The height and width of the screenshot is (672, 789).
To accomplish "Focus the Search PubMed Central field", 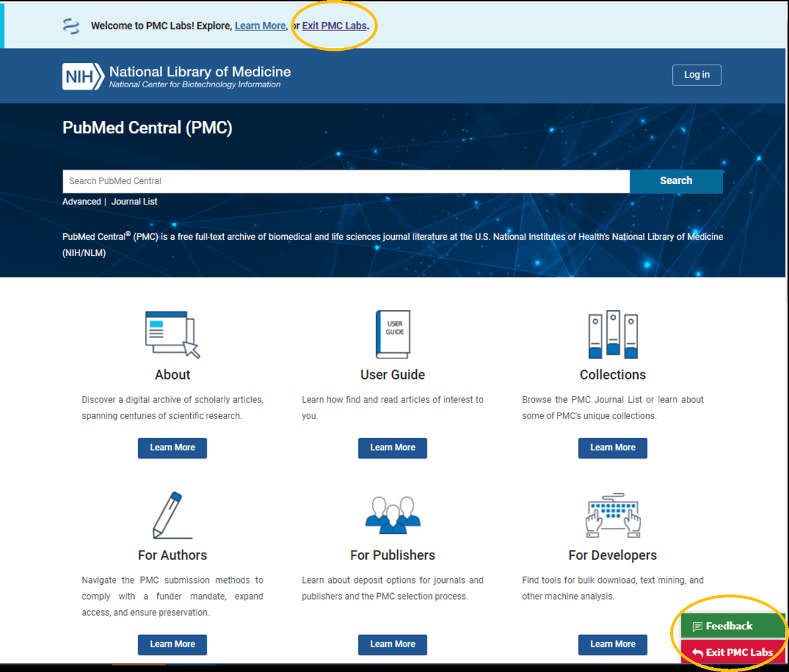I will pos(346,181).
